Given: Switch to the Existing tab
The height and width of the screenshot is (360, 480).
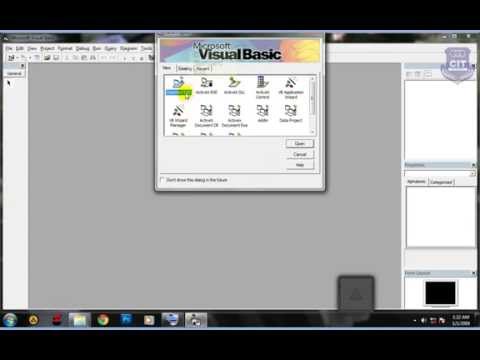Looking at the screenshot, I should 184,69.
